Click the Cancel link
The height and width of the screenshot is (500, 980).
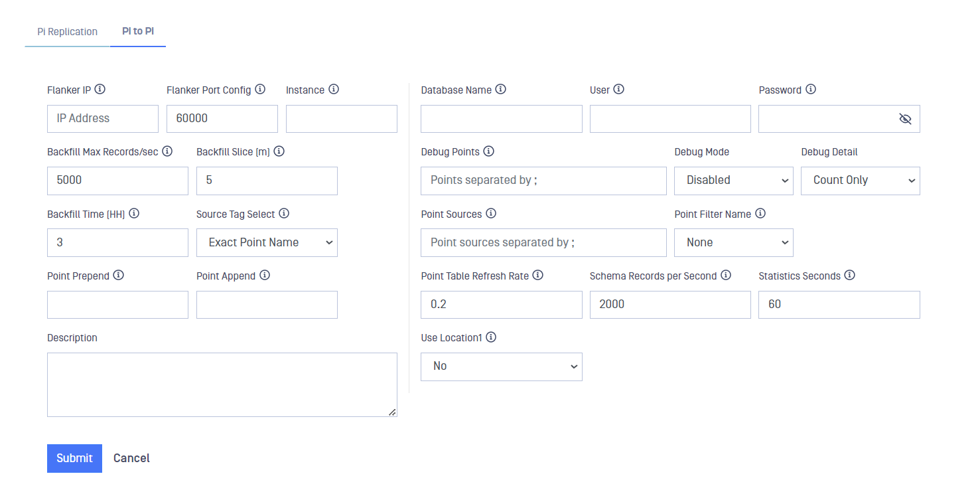(131, 458)
